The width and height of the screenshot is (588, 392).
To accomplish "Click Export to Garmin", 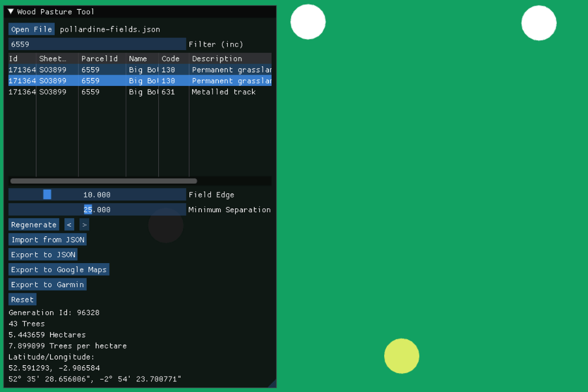I will tap(48, 285).
